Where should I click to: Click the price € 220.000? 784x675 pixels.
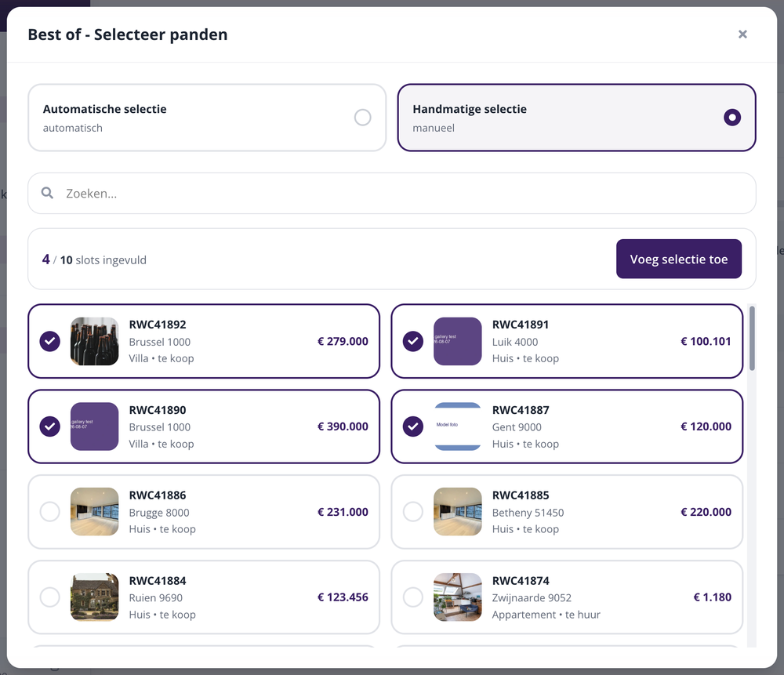coord(706,511)
